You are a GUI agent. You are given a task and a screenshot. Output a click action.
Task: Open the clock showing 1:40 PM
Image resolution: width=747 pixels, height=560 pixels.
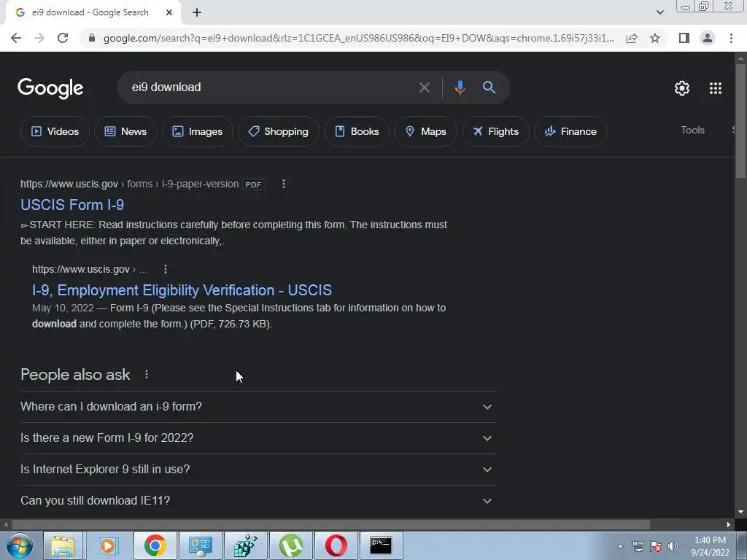[x=710, y=547]
